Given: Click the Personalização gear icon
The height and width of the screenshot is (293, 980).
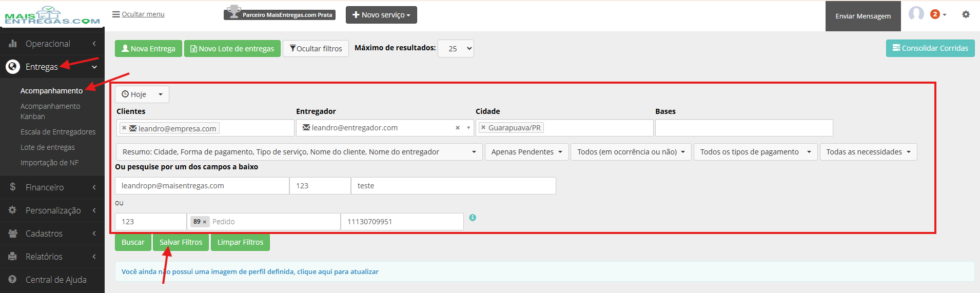Looking at the screenshot, I should pyautogui.click(x=13, y=210).
